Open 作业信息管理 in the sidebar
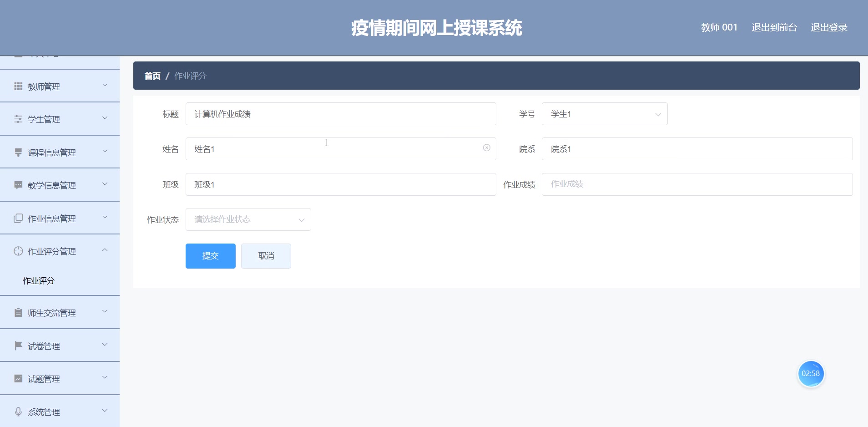The width and height of the screenshot is (868, 427). [60, 218]
